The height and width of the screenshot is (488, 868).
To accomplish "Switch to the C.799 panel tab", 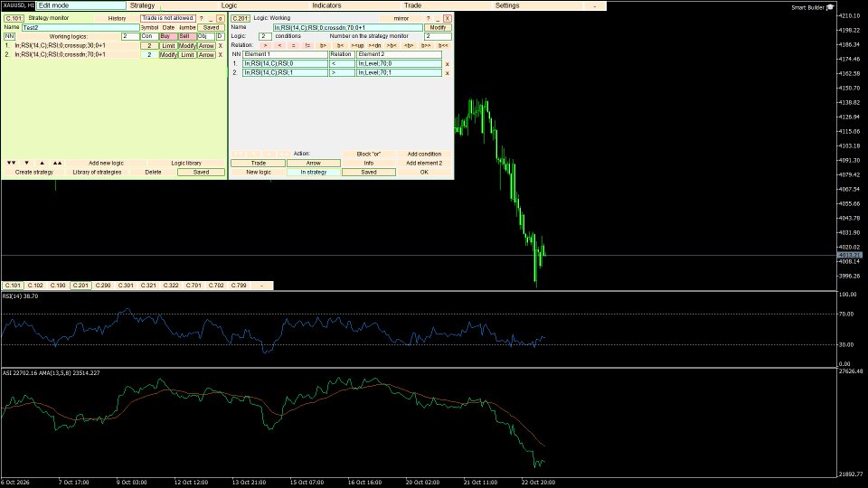I will pyautogui.click(x=239, y=286).
